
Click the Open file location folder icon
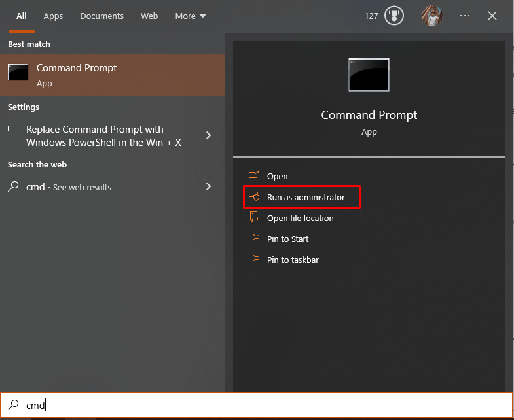(x=253, y=217)
